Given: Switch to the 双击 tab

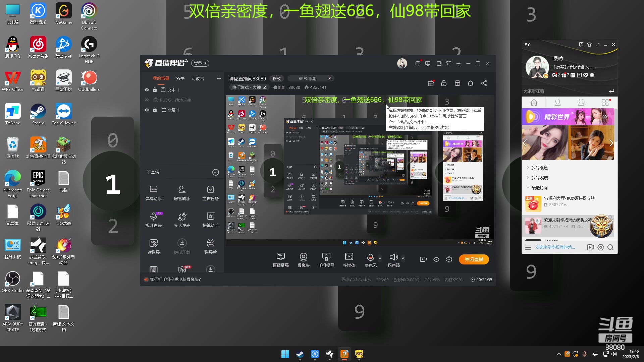Looking at the screenshot, I should 180,78.
